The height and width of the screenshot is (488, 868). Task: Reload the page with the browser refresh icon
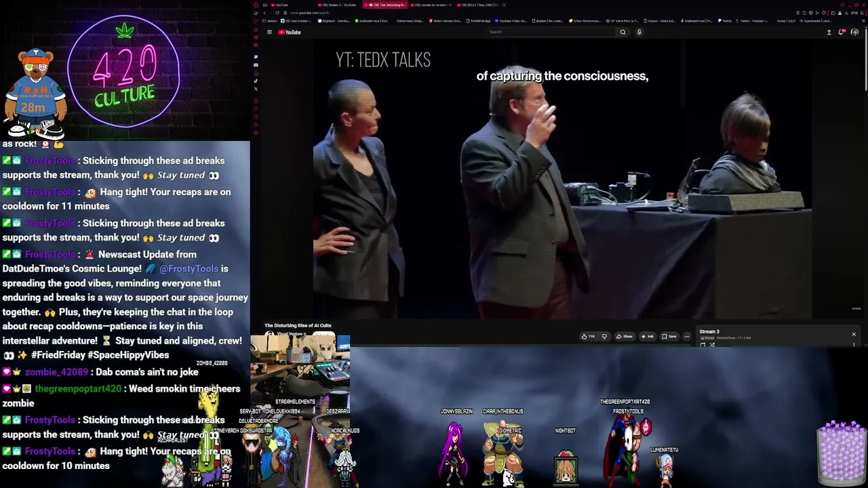[277, 13]
